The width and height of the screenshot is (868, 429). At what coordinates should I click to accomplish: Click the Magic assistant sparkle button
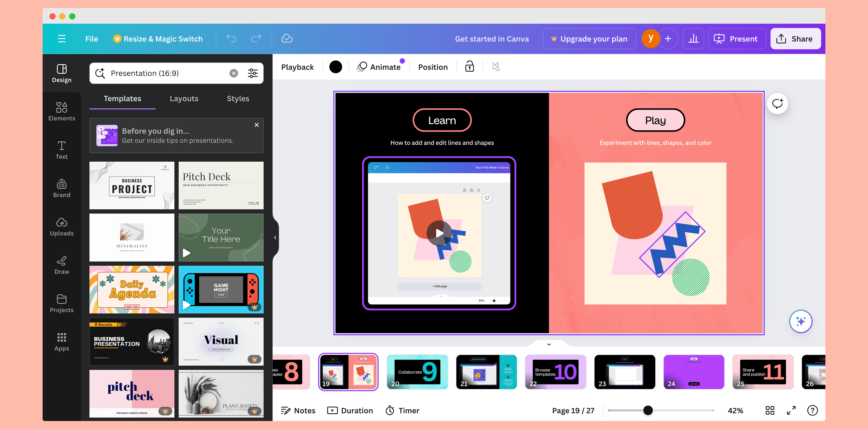[800, 321]
